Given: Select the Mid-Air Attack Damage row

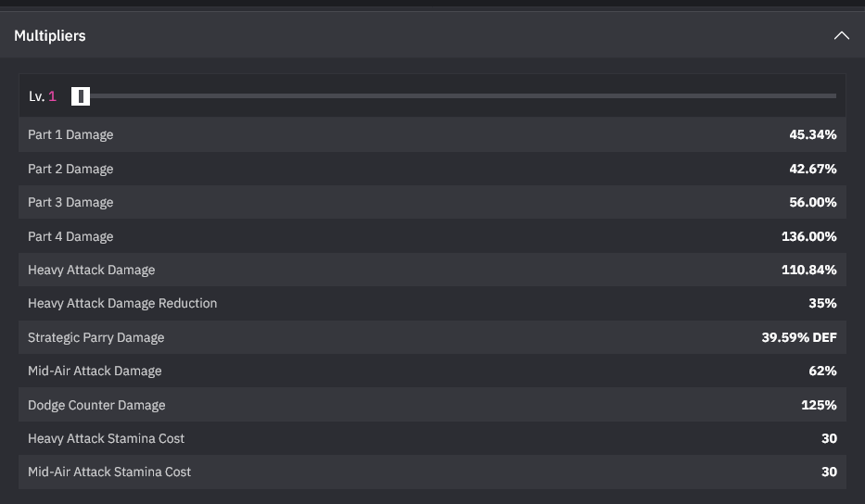Looking at the screenshot, I should coord(432,371).
